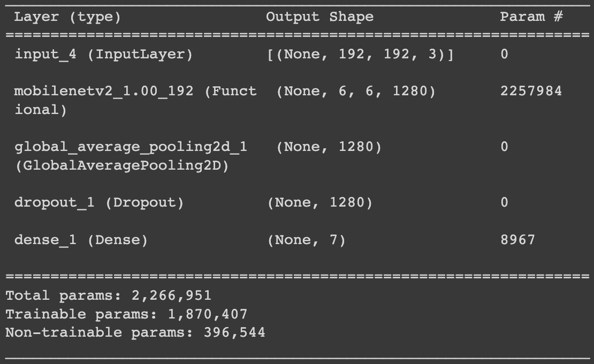Click the dropout_1 param count of 0
Image resolution: width=594 pixels, height=364 pixels.
(x=504, y=202)
